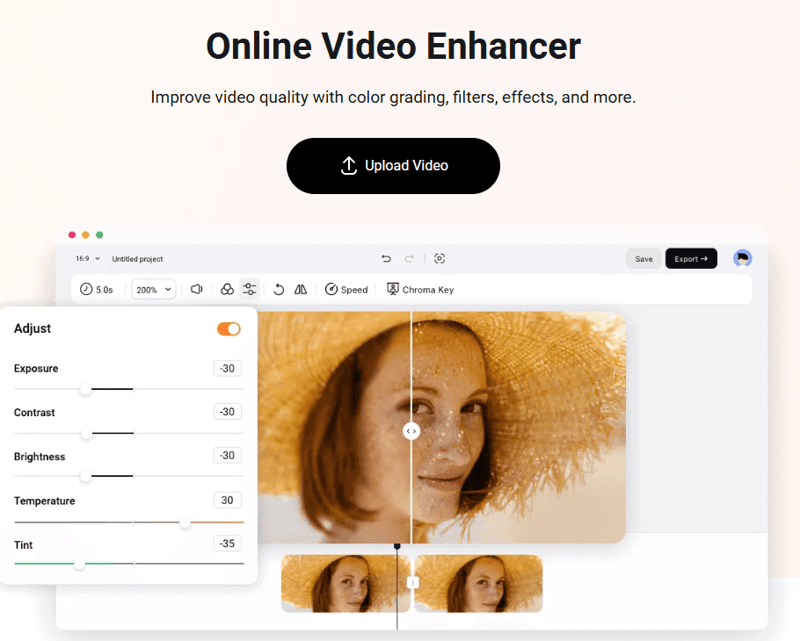Click the Upload Video button
The width and height of the screenshot is (800, 641).
point(393,166)
